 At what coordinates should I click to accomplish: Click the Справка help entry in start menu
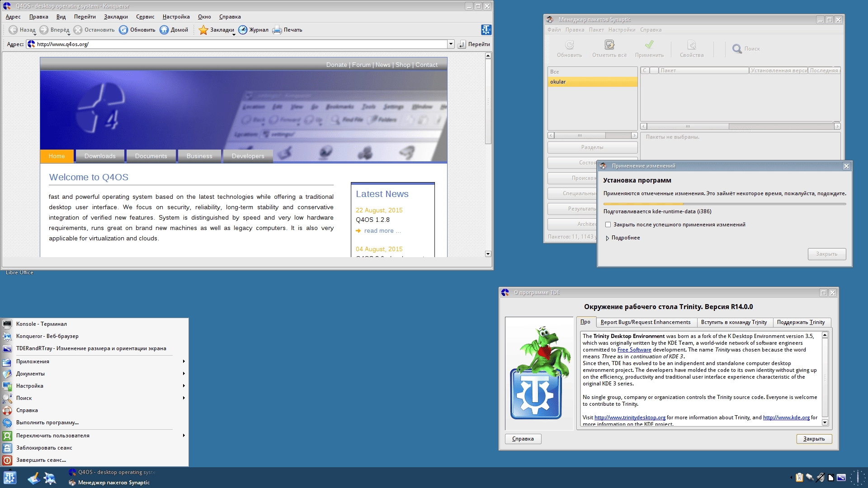[x=94, y=410]
